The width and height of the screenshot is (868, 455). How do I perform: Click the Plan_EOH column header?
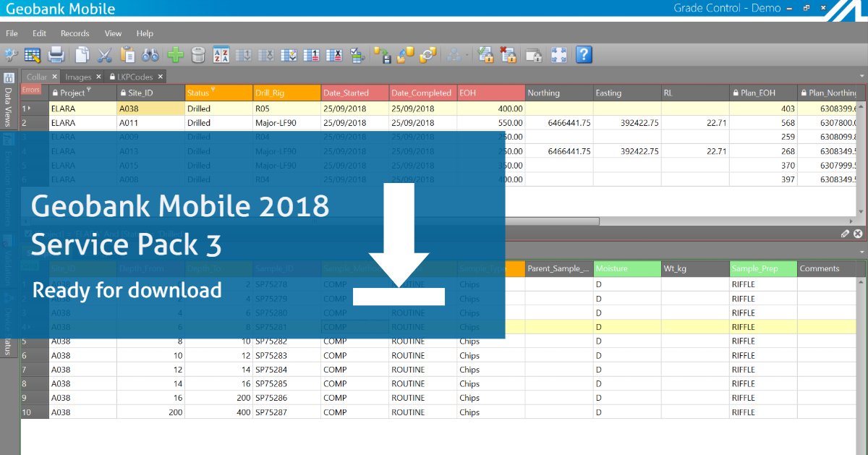[763, 93]
